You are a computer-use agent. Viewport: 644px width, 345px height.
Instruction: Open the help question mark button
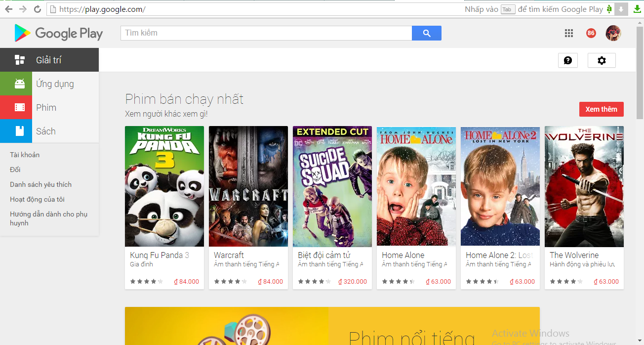(x=568, y=60)
